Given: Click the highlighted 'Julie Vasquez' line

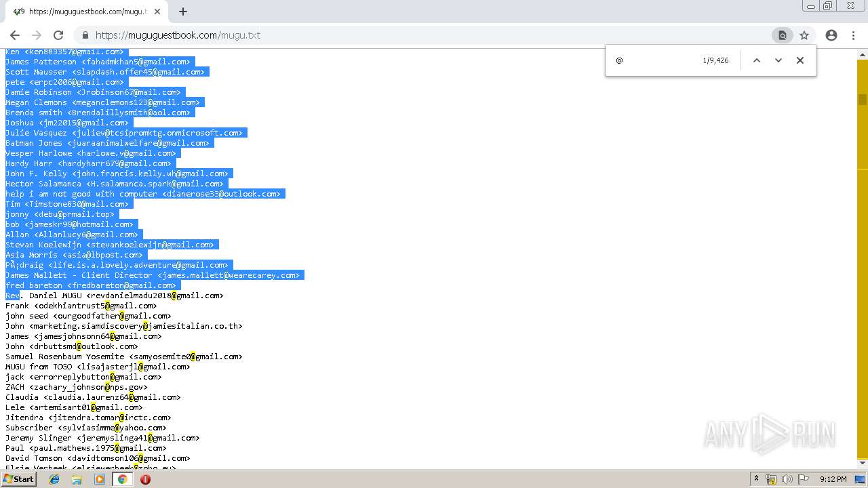Looking at the screenshot, I should (126, 133).
